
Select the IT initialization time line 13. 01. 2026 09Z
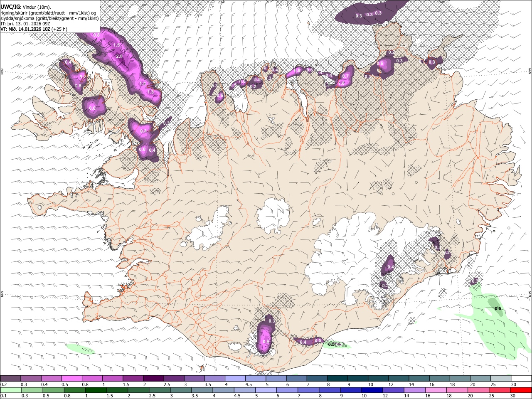(x=25, y=24)
